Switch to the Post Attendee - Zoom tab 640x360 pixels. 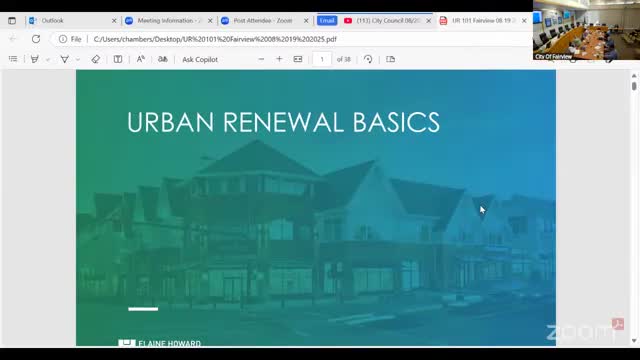point(265,20)
